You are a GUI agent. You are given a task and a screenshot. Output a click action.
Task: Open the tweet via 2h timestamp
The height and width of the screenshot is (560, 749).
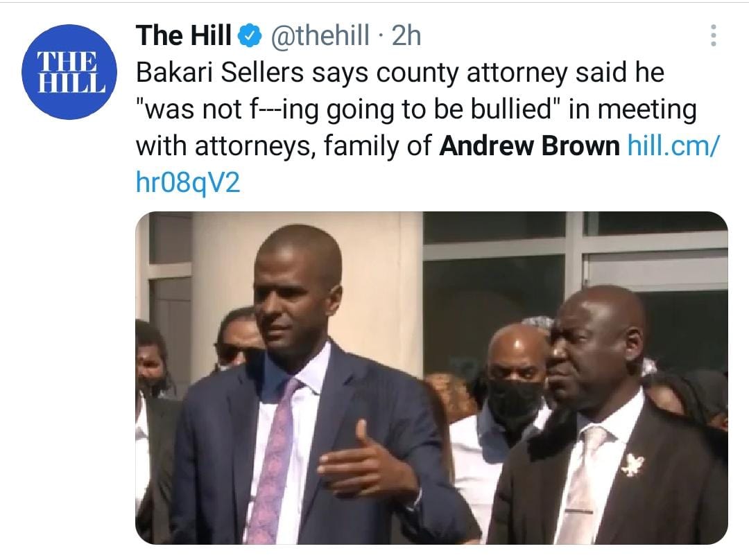tap(406, 35)
